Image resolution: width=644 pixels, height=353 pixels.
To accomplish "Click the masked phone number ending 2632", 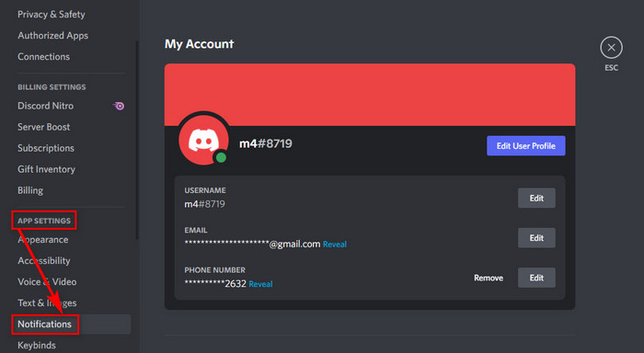I will coord(215,284).
